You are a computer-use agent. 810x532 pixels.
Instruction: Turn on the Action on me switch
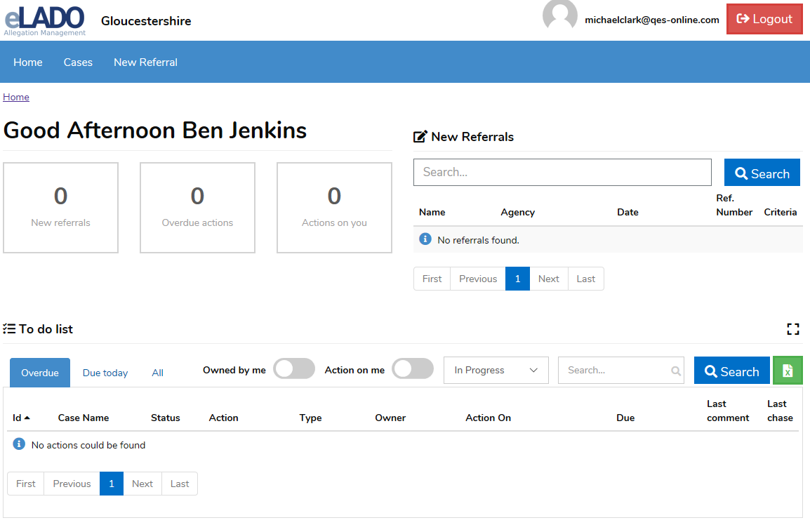[412, 369]
